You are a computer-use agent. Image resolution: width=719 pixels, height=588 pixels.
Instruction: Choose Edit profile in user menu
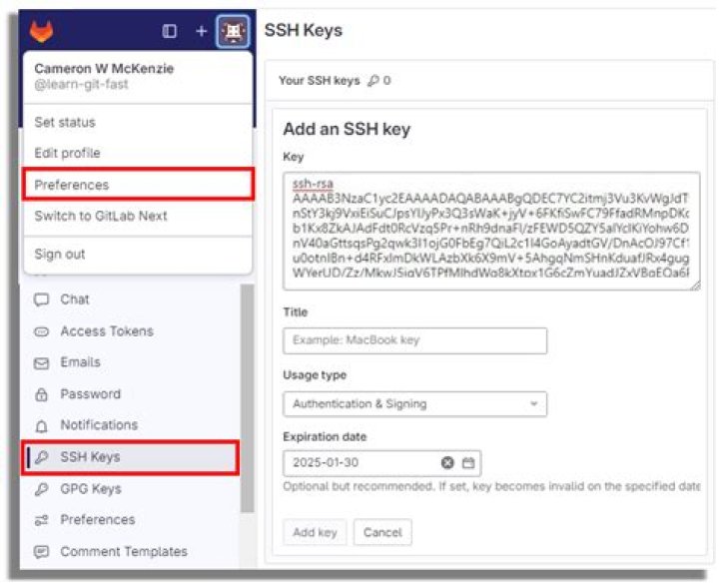click(x=138, y=153)
